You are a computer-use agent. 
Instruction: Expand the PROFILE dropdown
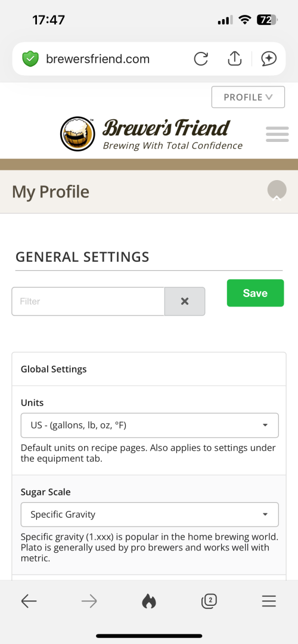[x=248, y=97]
